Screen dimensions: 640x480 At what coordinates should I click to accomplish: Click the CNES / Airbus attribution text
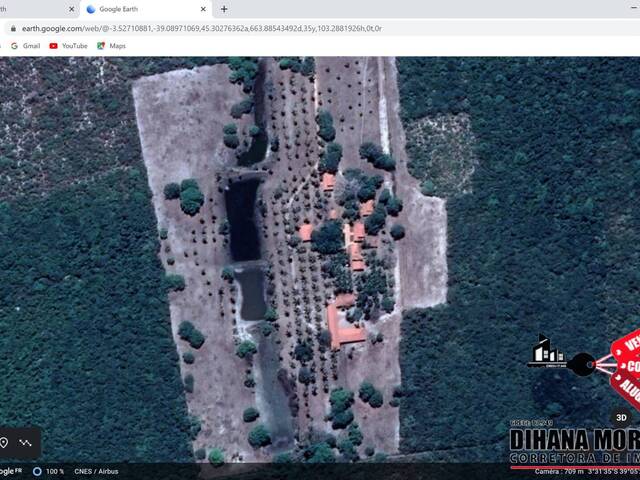pyautogui.click(x=96, y=471)
